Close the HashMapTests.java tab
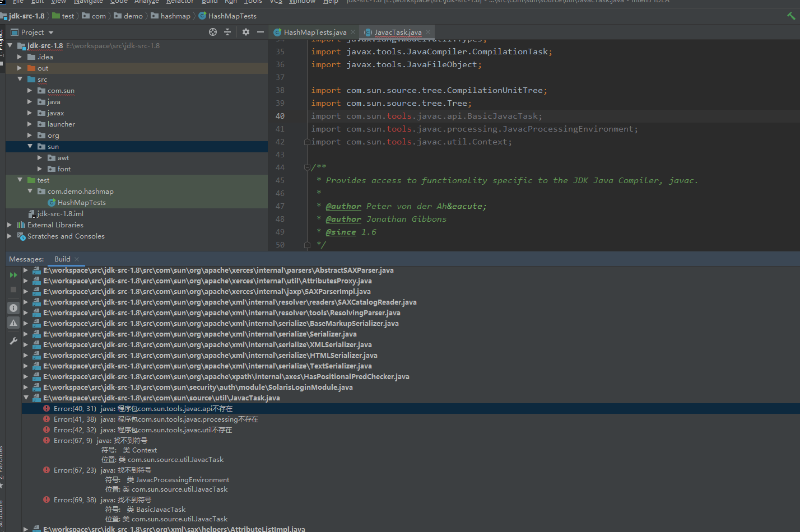 coord(353,32)
